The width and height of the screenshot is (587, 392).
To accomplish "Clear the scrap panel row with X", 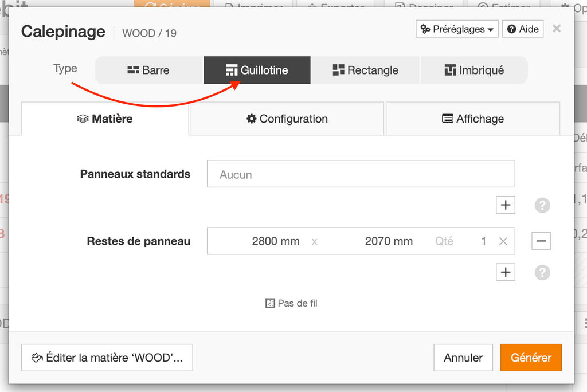I will click(503, 241).
